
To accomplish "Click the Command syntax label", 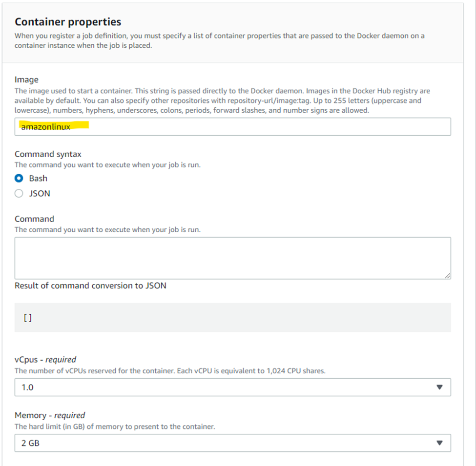I will coord(48,154).
